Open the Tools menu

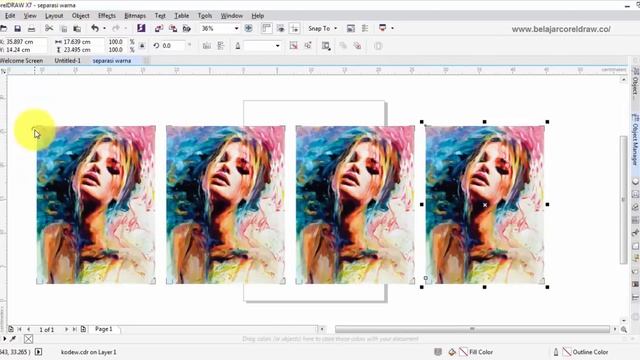204,16
